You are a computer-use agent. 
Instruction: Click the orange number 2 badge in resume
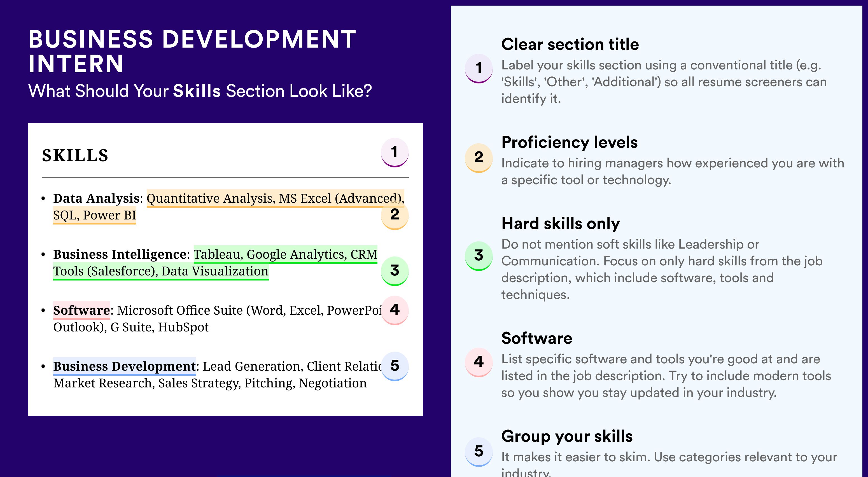tap(395, 215)
